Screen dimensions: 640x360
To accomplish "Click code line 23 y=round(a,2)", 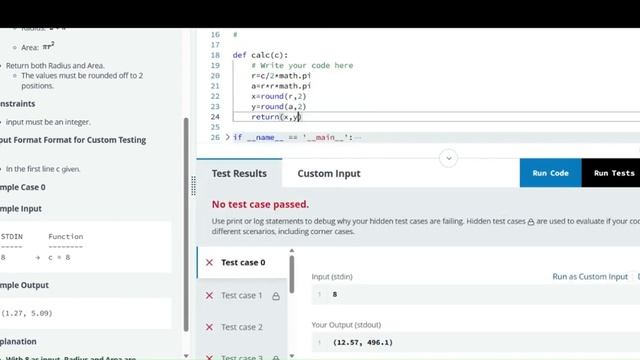I will tap(279, 107).
